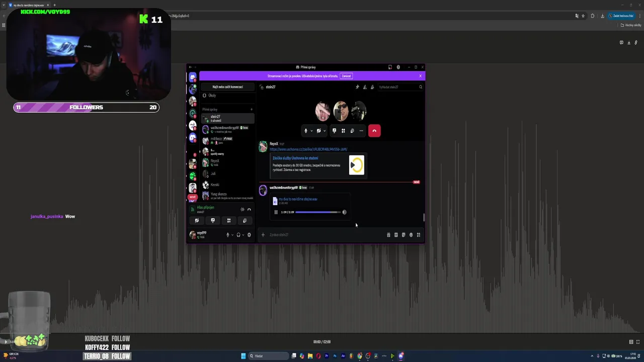Mute microphone in call controls
Viewport: 644px width, 362px height.
305,131
